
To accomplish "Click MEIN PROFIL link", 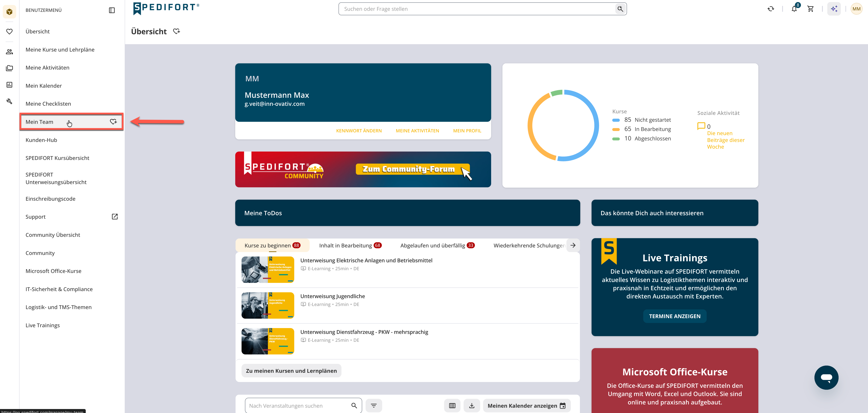I will coord(467,130).
